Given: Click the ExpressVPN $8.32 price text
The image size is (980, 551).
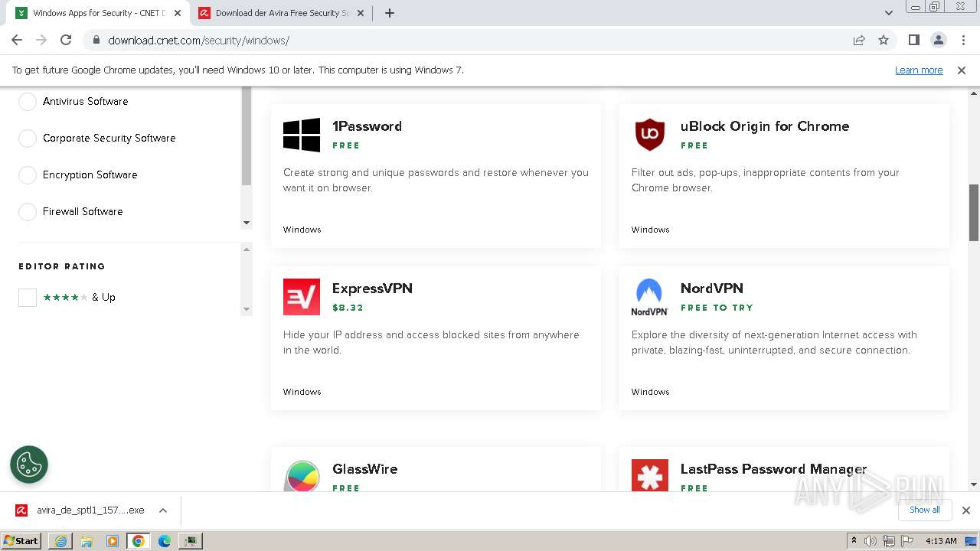Looking at the screenshot, I should (x=348, y=308).
